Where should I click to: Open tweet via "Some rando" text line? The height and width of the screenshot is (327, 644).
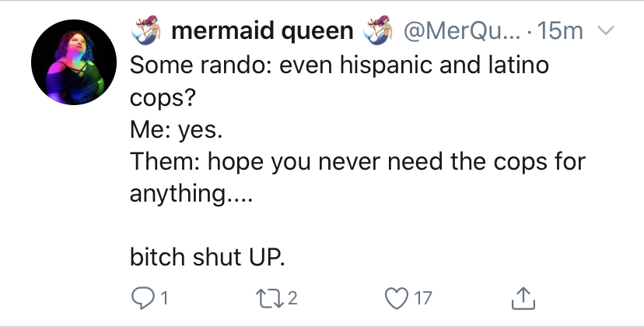pos(339,65)
